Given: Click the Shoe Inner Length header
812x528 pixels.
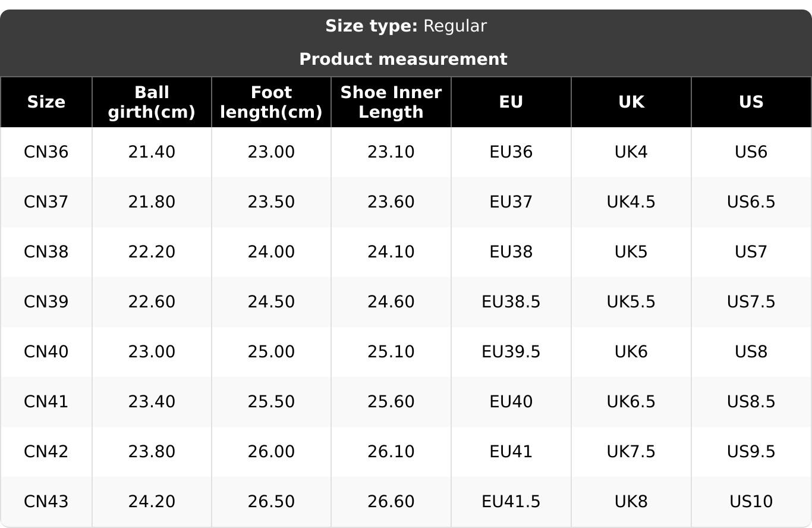Looking at the screenshot, I should coord(391,102).
